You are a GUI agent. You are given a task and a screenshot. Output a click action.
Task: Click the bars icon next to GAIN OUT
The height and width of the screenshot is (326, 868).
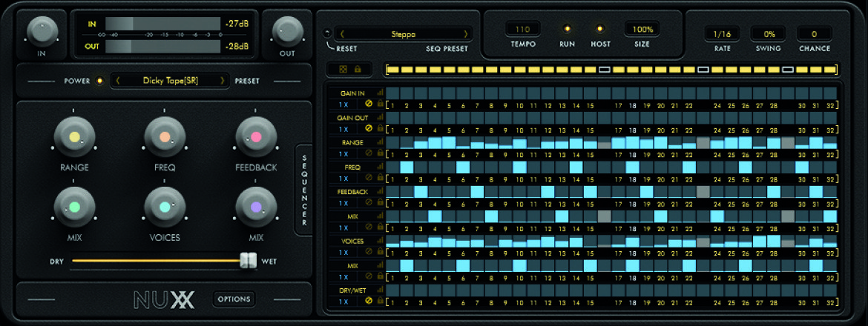pyautogui.click(x=381, y=117)
